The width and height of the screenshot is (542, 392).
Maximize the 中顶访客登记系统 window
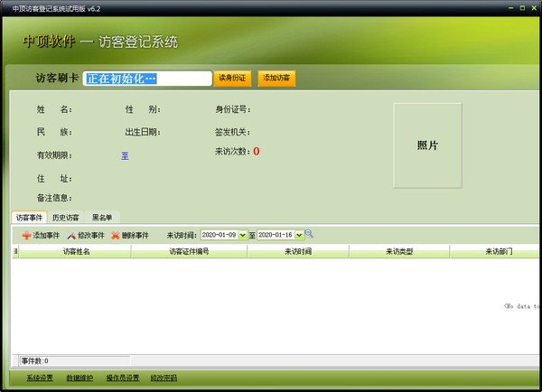point(522,8)
